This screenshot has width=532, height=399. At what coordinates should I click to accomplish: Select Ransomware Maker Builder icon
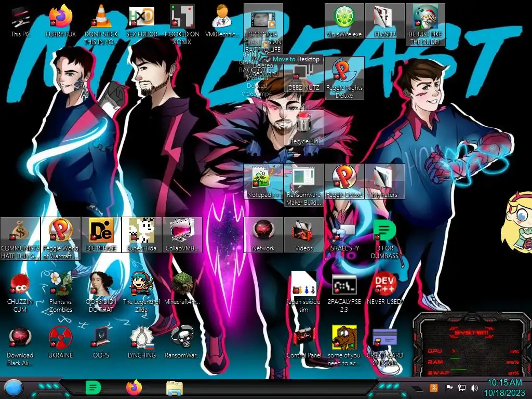click(x=303, y=185)
